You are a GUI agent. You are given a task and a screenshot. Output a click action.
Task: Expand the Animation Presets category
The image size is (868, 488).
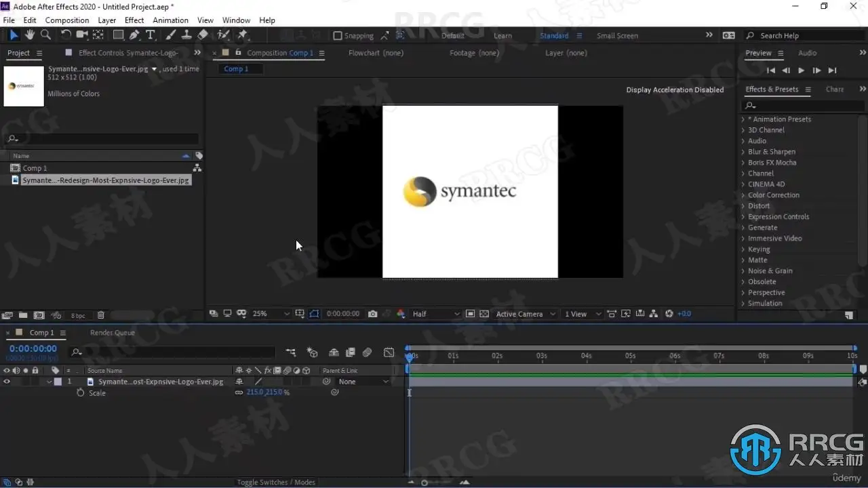click(x=743, y=119)
